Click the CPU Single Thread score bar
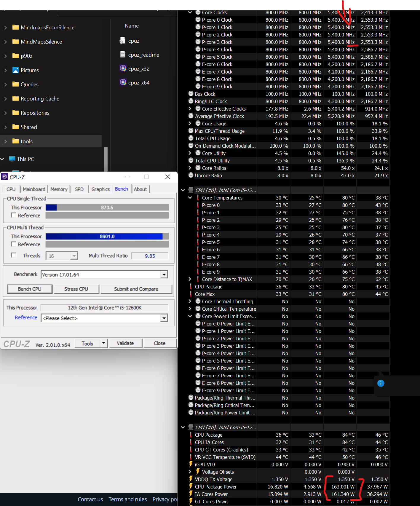Screen dimensions: 420x506 point(107,207)
